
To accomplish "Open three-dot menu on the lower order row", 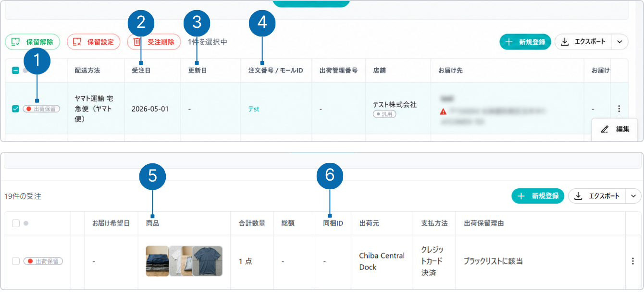I will 632,261.
